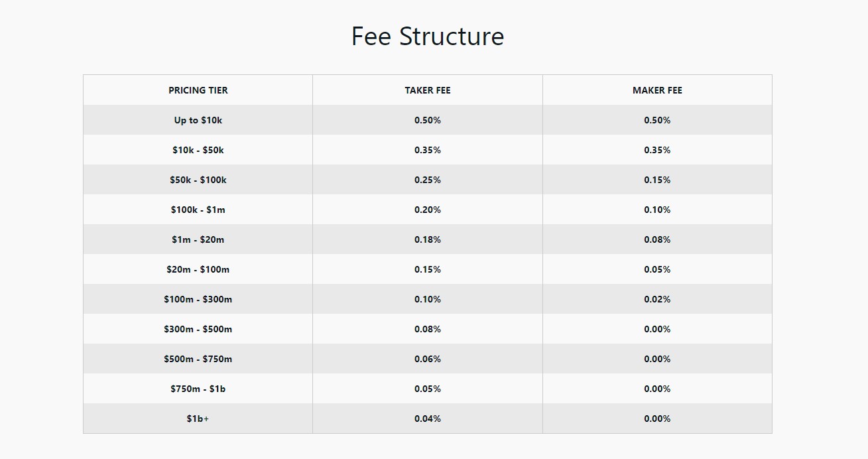The image size is (868, 459).
Task: Click the $100k - $1m pricing tier
Action: [x=198, y=210]
